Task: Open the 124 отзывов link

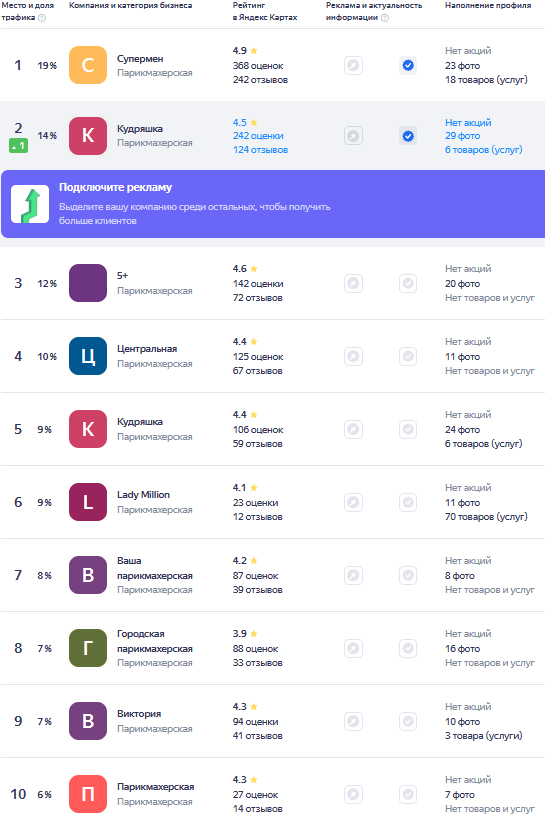Action: point(260,150)
